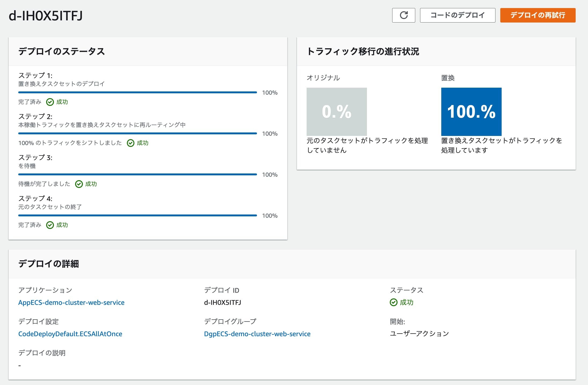The width and height of the screenshot is (588, 385).
Task: Click the success checkmark for ステップ 4 完了済み
Action: (50, 225)
